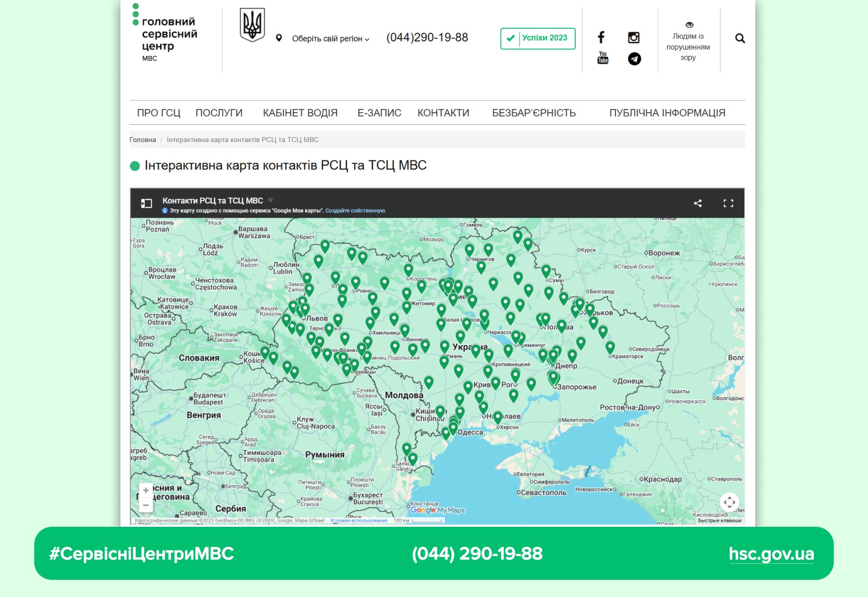Open the Facebook page icon
Viewport: 868px width, 597px height.
tap(601, 38)
